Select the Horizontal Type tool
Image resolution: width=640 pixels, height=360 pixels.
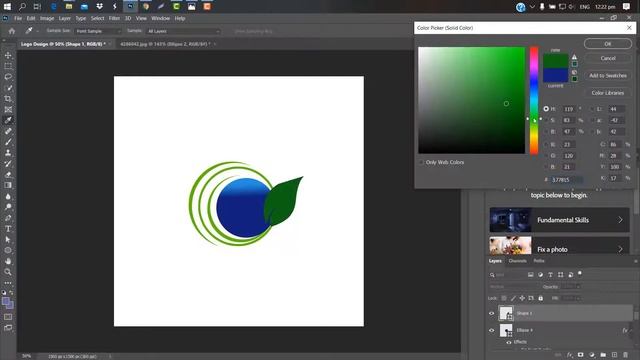click(8, 229)
